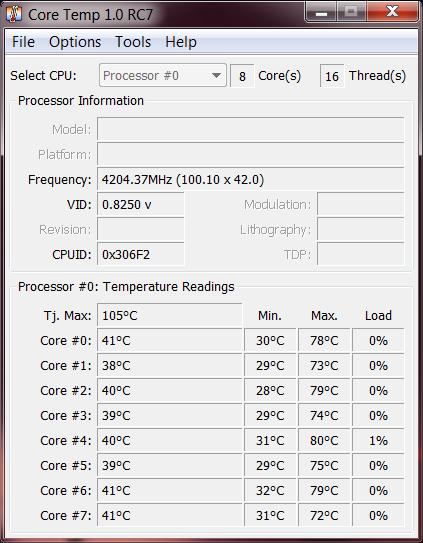This screenshot has width=423, height=543.
Task: Open the Help menu
Action: pos(181,42)
